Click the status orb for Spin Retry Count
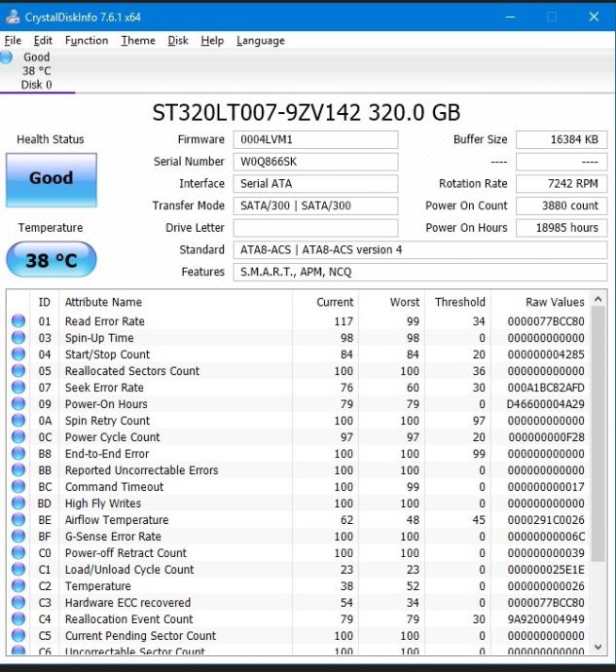 pyautogui.click(x=18, y=421)
